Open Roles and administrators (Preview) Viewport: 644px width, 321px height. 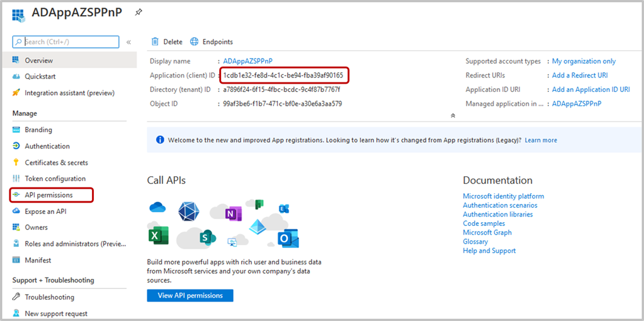pyautogui.click(x=76, y=244)
